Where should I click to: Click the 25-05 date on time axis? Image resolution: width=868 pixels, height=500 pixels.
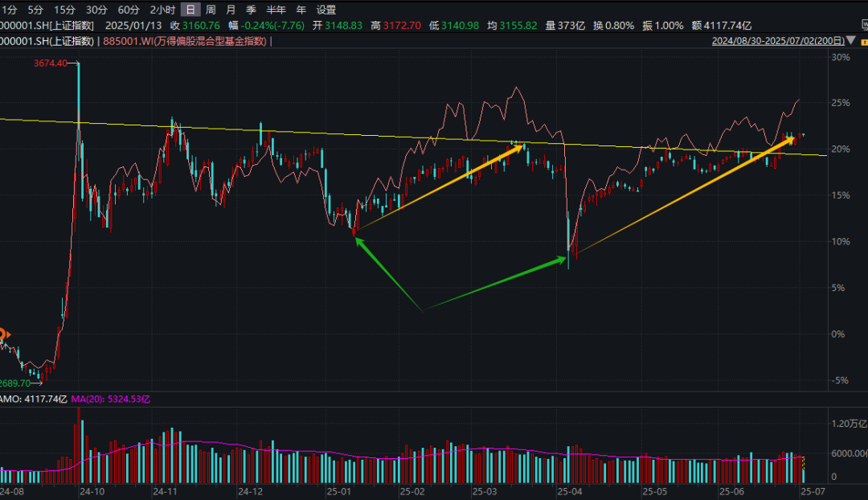point(655,492)
